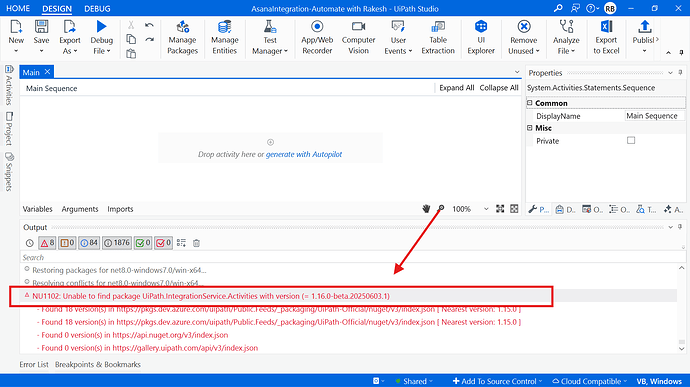Click Add To Source Control
This screenshot has height=387, width=690.
click(497, 381)
